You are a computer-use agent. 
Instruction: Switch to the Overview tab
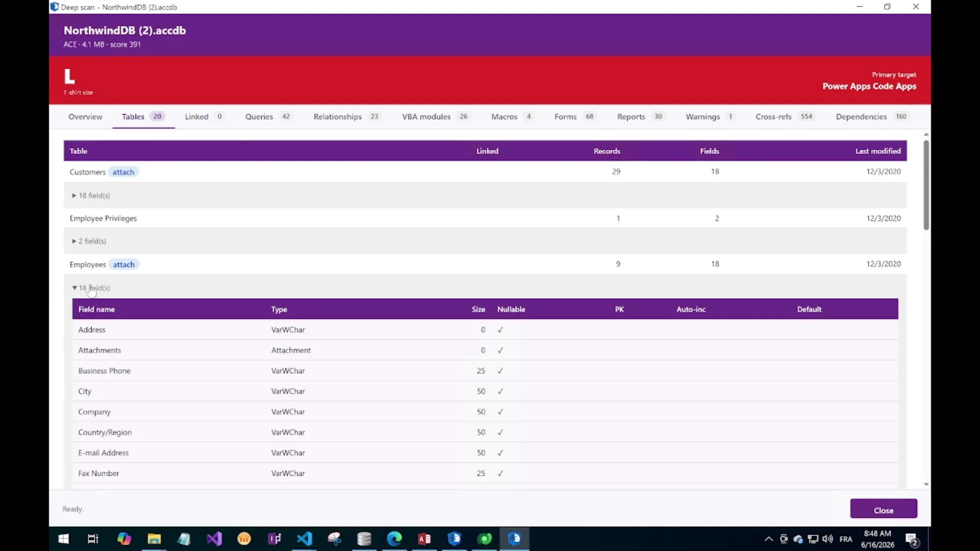point(85,117)
